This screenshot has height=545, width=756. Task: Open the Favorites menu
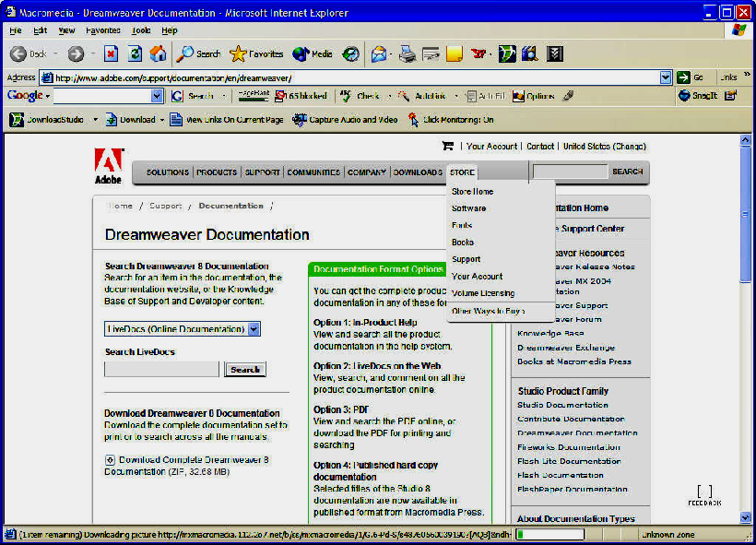103,30
